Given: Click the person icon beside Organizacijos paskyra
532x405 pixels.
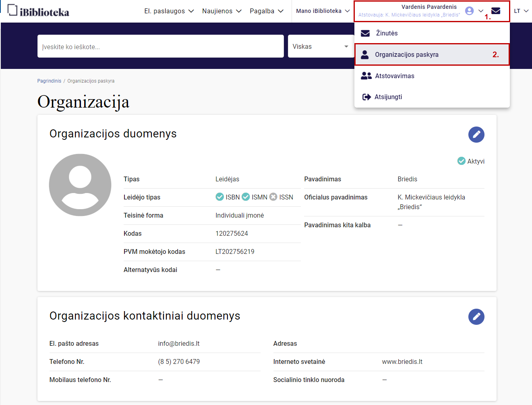Looking at the screenshot, I should tap(365, 54).
